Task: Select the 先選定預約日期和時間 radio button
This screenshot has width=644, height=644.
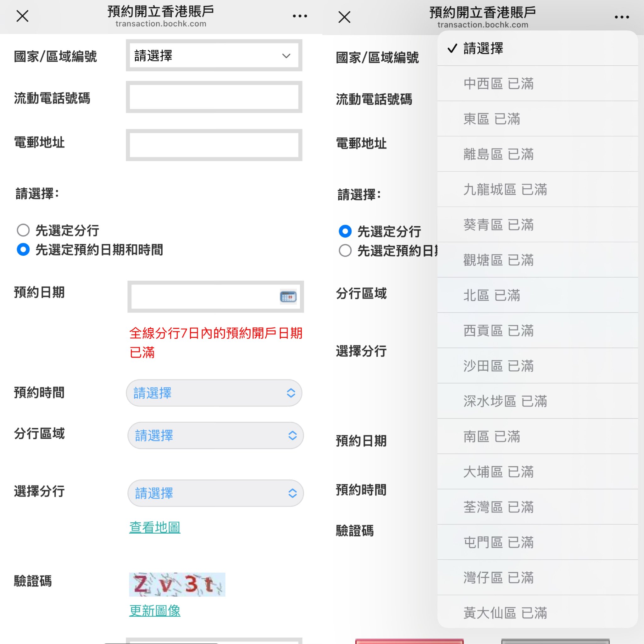Action: click(x=23, y=249)
